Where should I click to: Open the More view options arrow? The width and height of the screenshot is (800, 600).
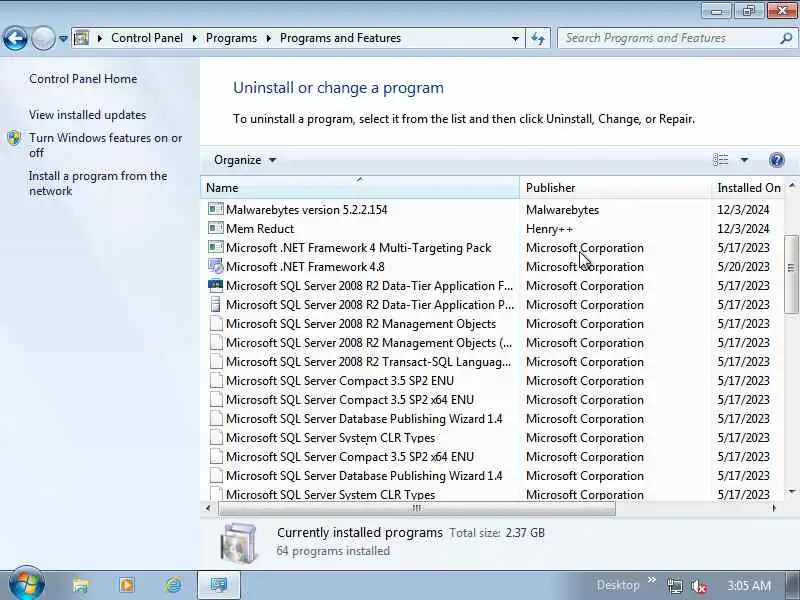point(744,160)
